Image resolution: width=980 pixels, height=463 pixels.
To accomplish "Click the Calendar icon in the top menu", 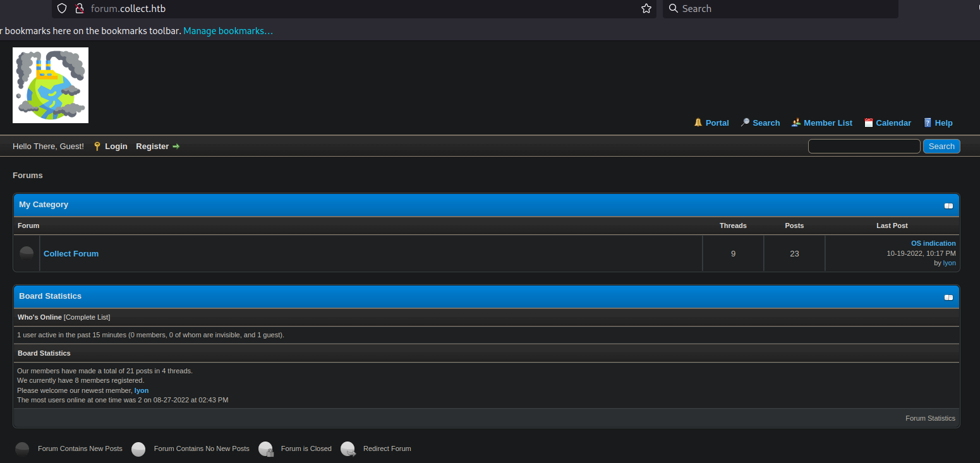I will click(869, 123).
